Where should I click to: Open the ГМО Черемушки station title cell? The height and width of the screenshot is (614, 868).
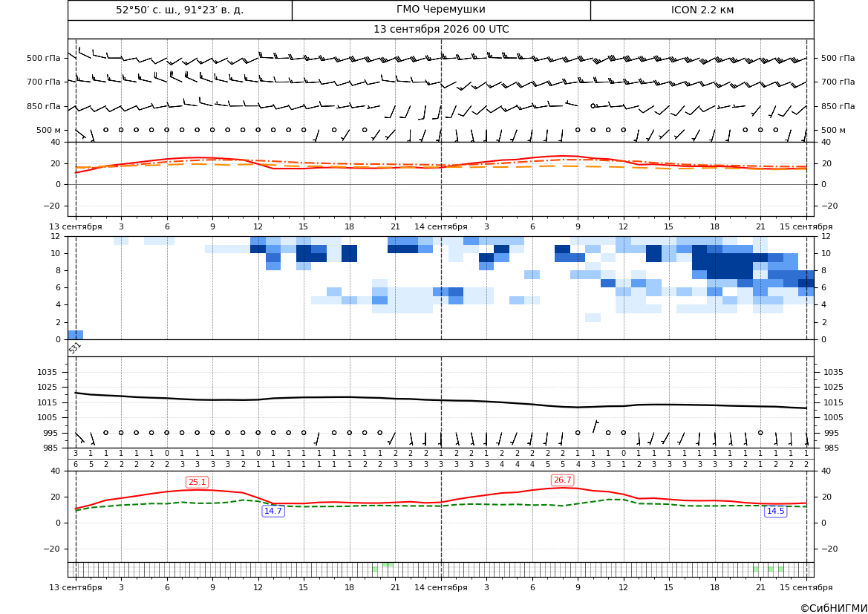[x=441, y=10]
